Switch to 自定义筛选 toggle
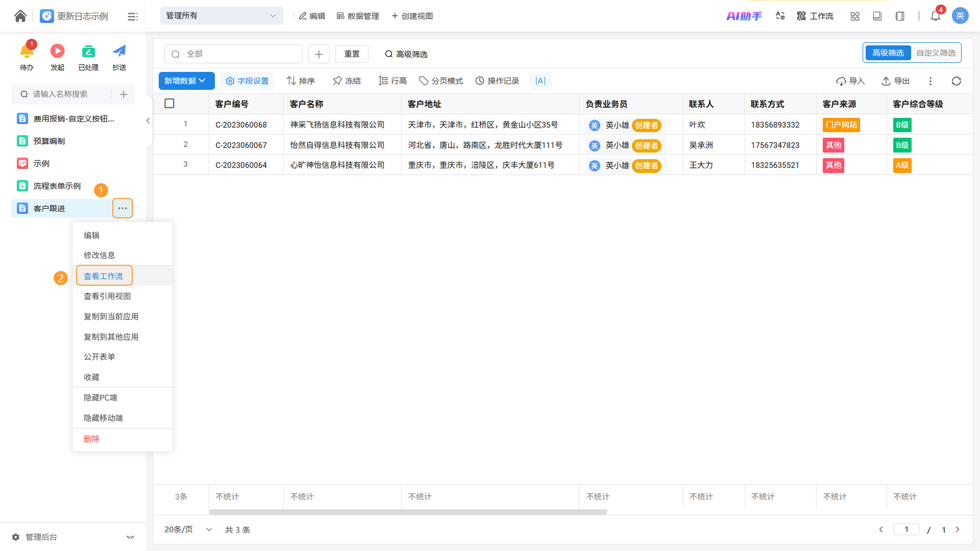 (x=936, y=53)
